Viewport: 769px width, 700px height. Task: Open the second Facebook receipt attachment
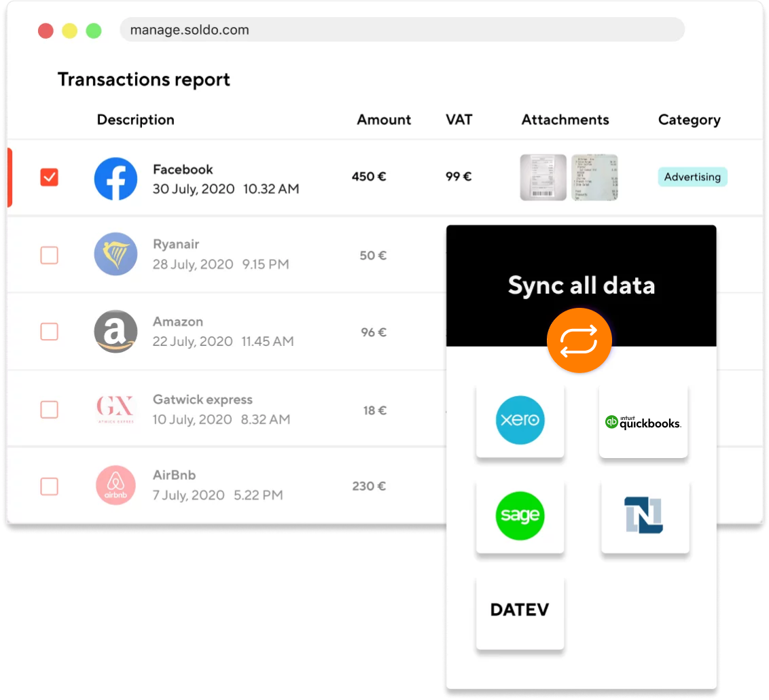(x=594, y=177)
